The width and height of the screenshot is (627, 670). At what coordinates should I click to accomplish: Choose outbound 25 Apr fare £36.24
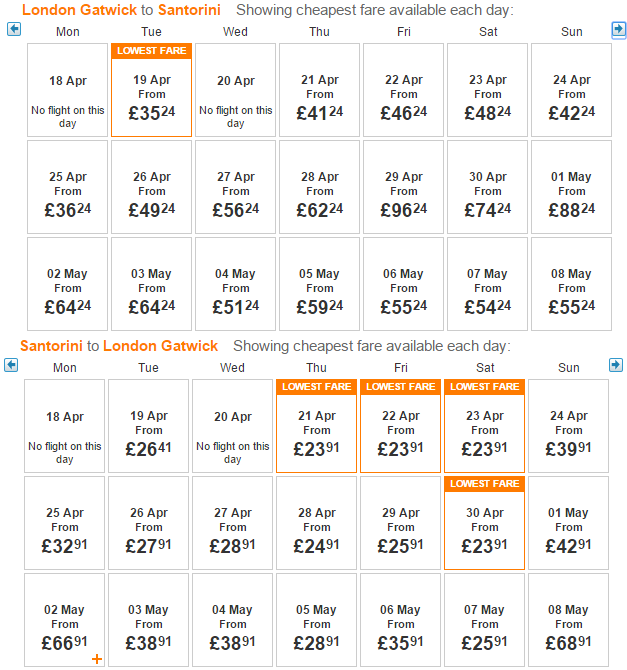68,187
